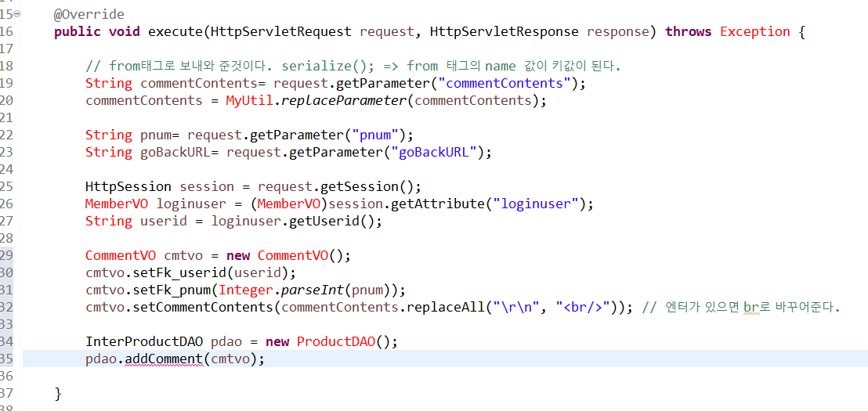Click the HttpServletResponse parameter type
Viewport: 868px width, 411px height.
coord(504,31)
